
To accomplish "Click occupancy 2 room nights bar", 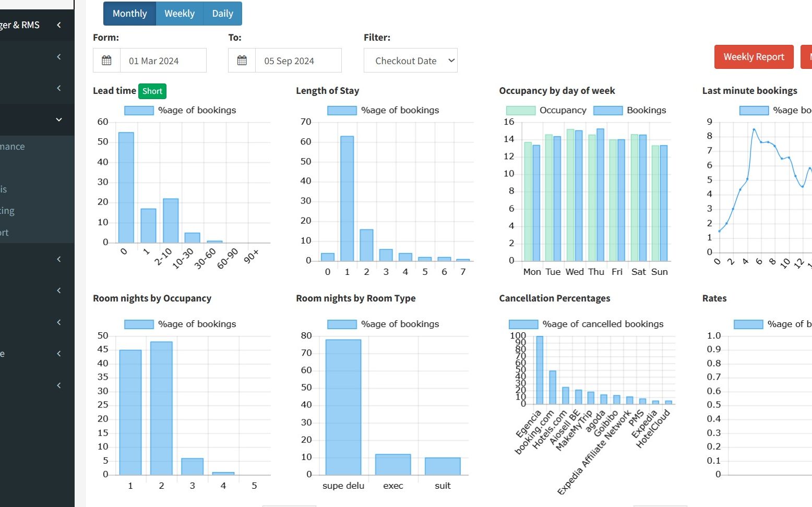I will 161,408.
